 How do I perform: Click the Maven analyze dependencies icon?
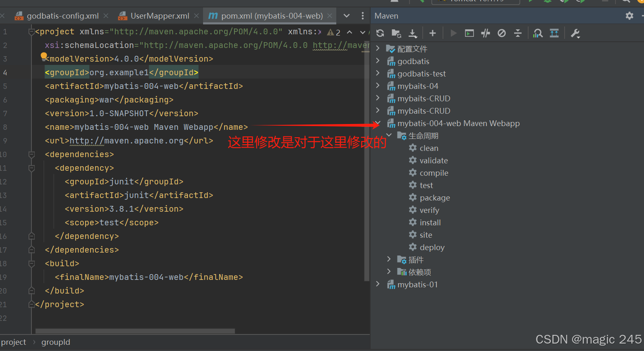[538, 33]
